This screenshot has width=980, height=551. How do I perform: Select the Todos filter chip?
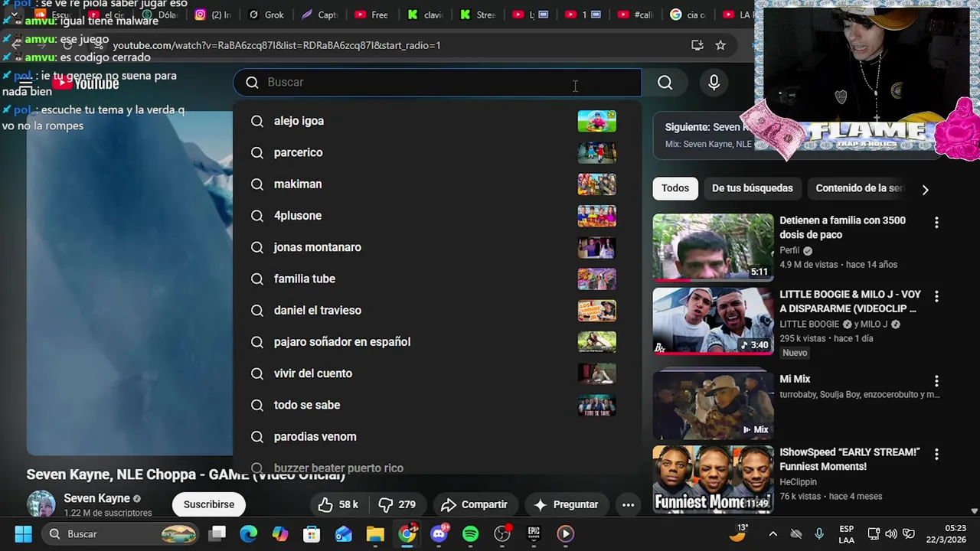coord(675,188)
